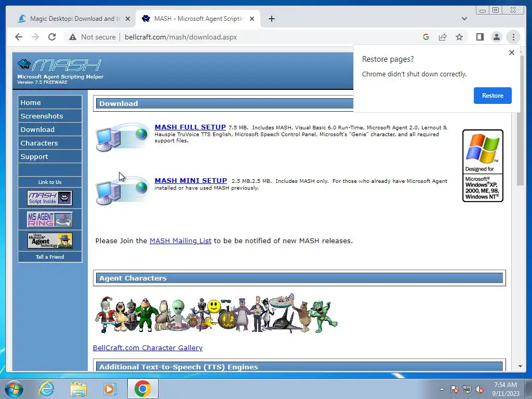
Task: Click the Designed for Windows XP logo
Action: [x=483, y=166]
